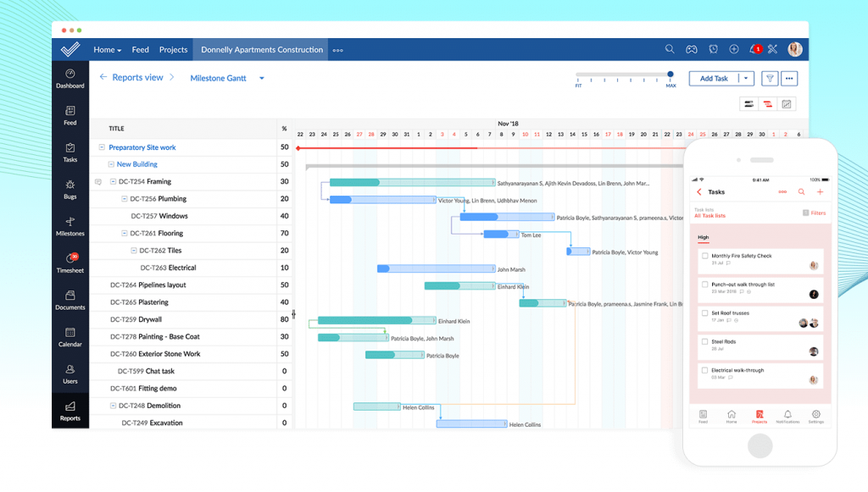Click the filter funnel button

[x=770, y=79]
